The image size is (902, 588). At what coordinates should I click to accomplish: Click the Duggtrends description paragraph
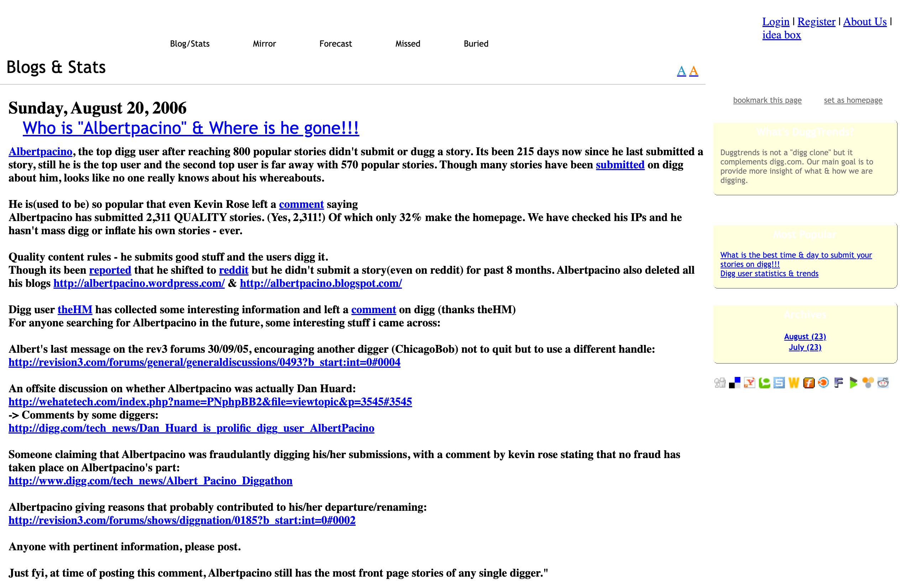click(797, 166)
